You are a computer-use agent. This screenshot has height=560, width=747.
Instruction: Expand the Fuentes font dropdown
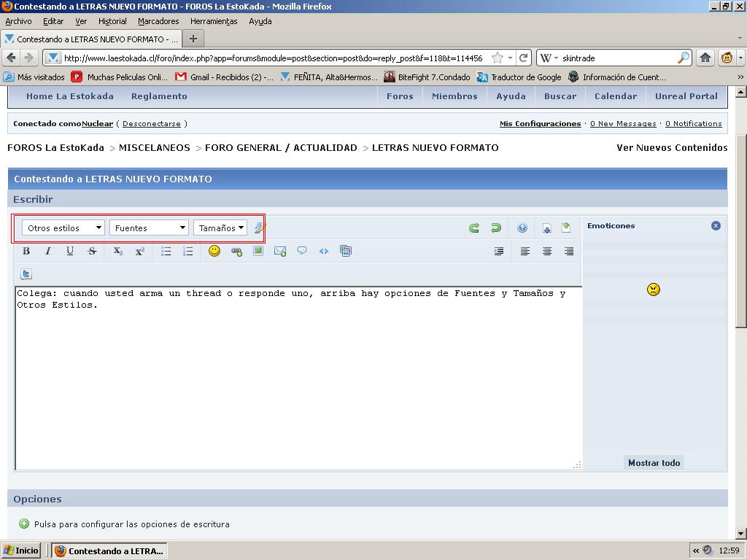point(150,228)
